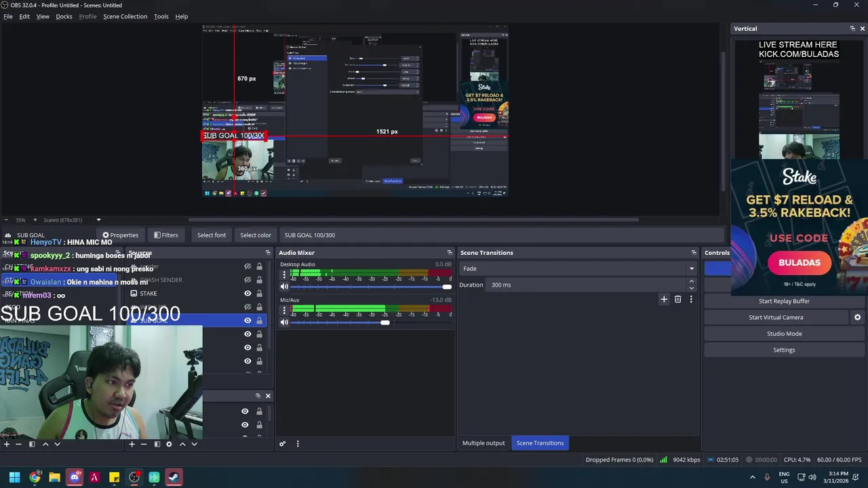Open Audio Mixer options three-dot menu
The height and width of the screenshot is (488, 868).
(297, 444)
